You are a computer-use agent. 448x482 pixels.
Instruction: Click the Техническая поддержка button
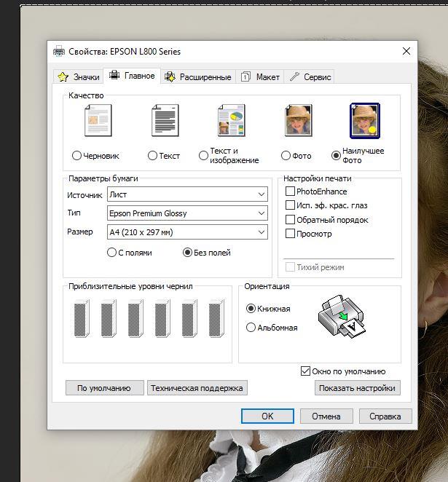[197, 388]
